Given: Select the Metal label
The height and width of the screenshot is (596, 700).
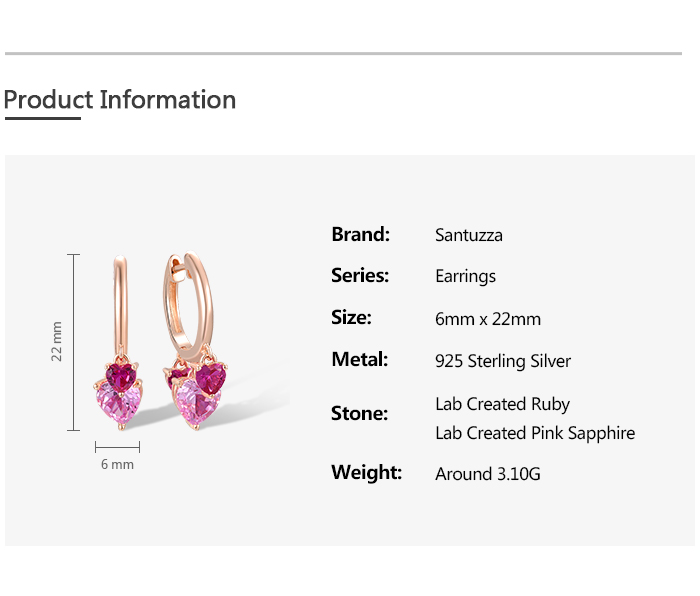Looking at the screenshot, I should pos(359,360).
